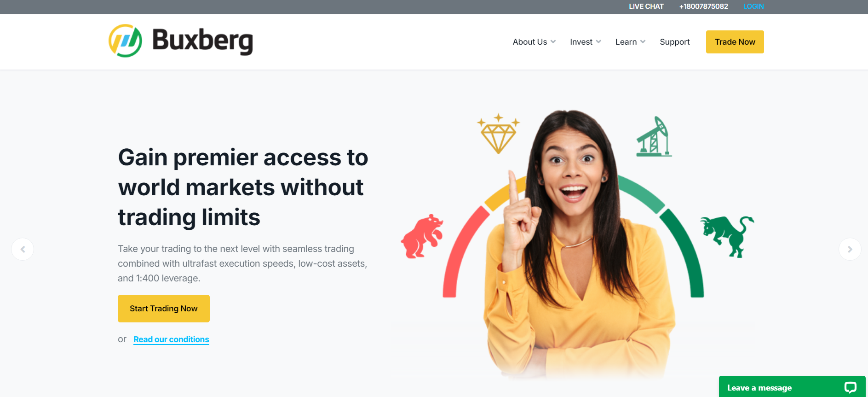This screenshot has height=397, width=868.
Task: Expand the Invest dropdown chevron
Action: 598,42
